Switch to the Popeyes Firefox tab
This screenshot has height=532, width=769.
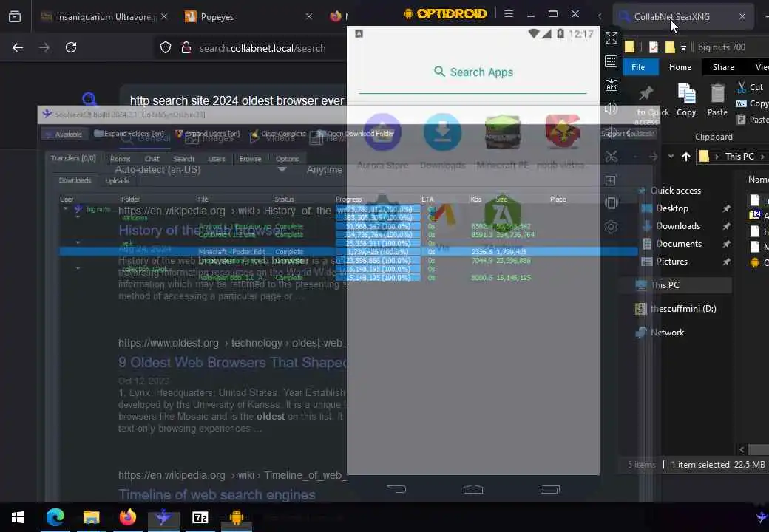click(x=248, y=17)
